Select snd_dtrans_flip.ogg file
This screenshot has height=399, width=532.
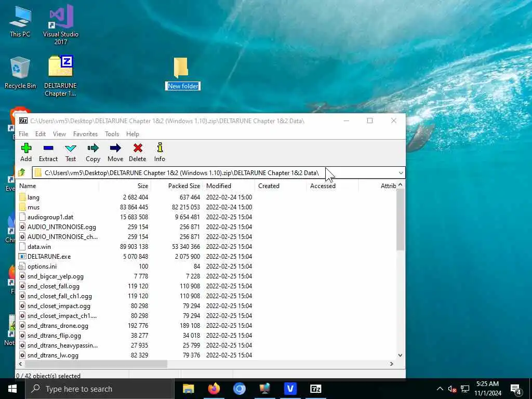tap(54, 336)
